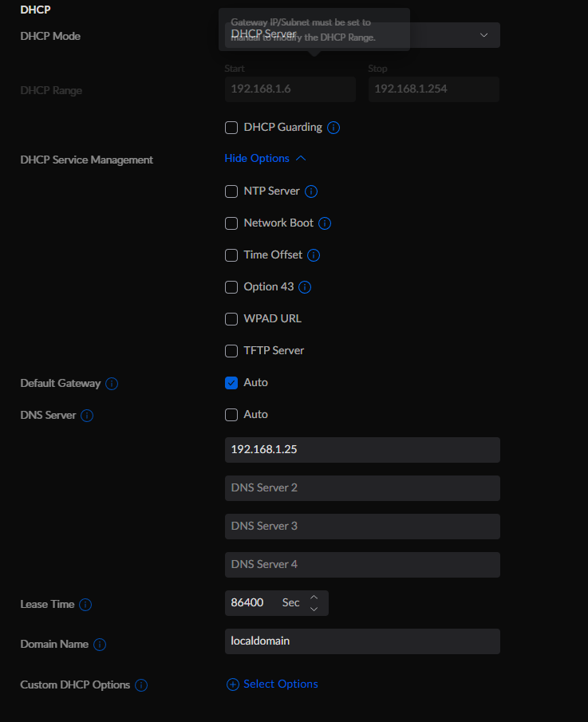Toggle the Option 43 checkbox
Image resolution: width=588 pixels, height=722 pixels.
(231, 287)
